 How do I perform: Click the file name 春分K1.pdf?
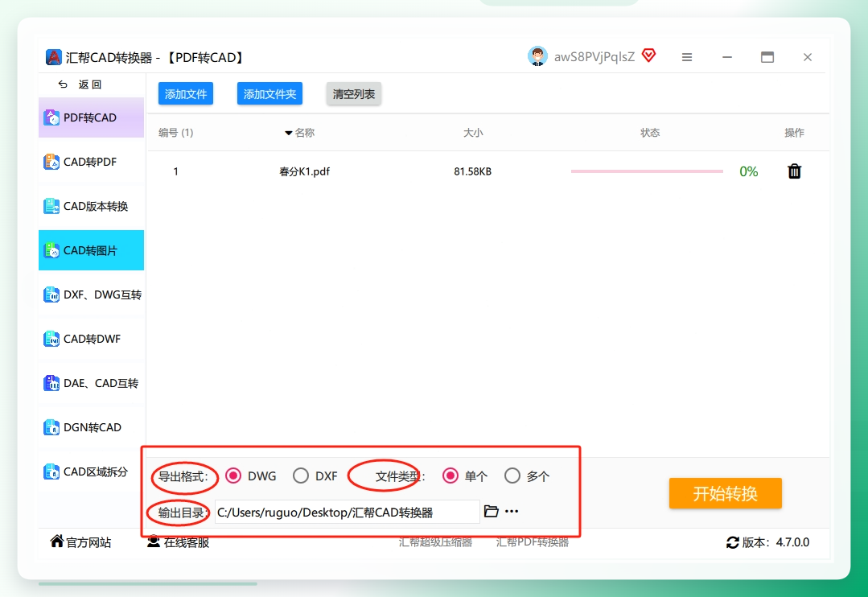(x=304, y=171)
